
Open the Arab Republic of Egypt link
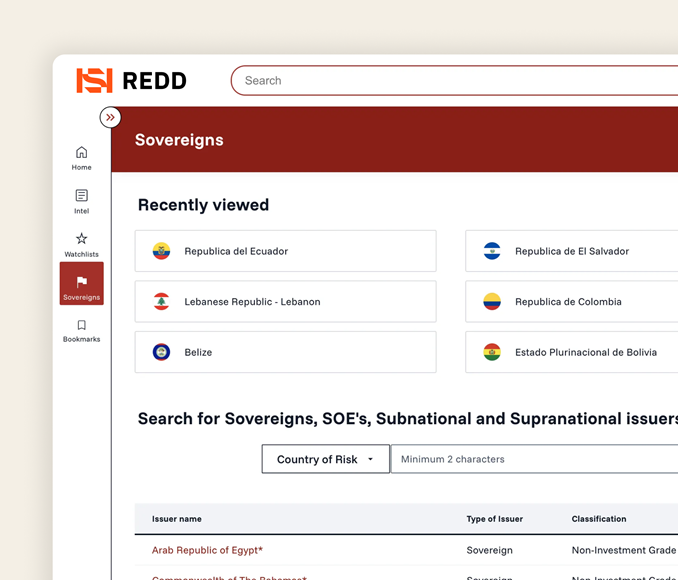pyautogui.click(x=207, y=550)
